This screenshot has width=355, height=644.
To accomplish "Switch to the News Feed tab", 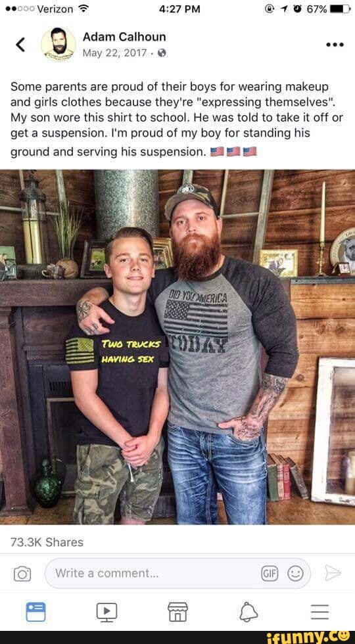I will tap(35, 612).
